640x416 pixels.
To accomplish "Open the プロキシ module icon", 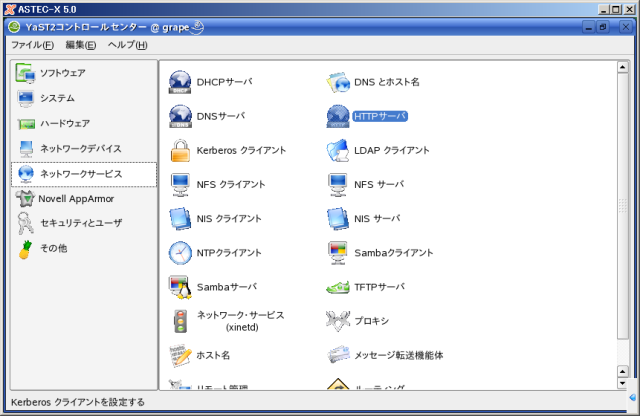I will pos(337,321).
